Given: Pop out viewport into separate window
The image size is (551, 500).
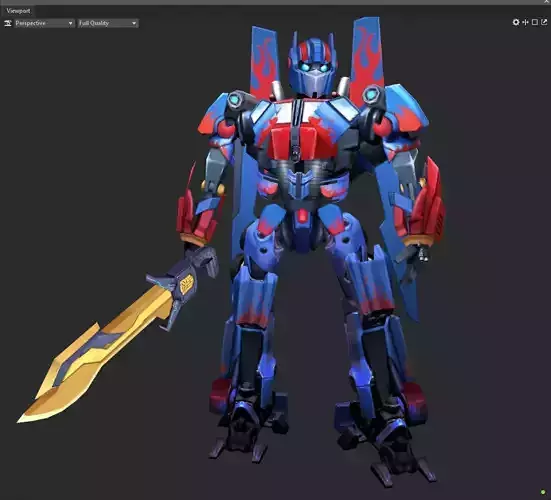Looking at the screenshot, I should click(544, 22).
